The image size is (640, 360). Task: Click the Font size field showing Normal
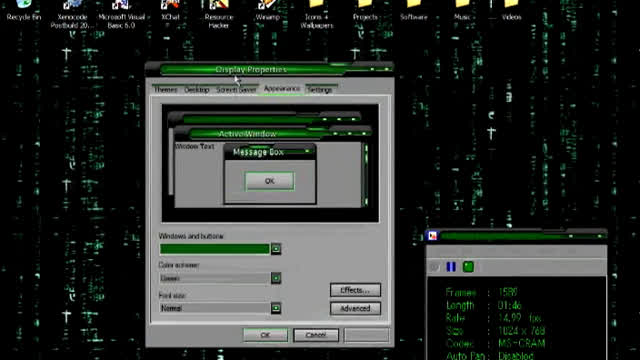pos(215,308)
